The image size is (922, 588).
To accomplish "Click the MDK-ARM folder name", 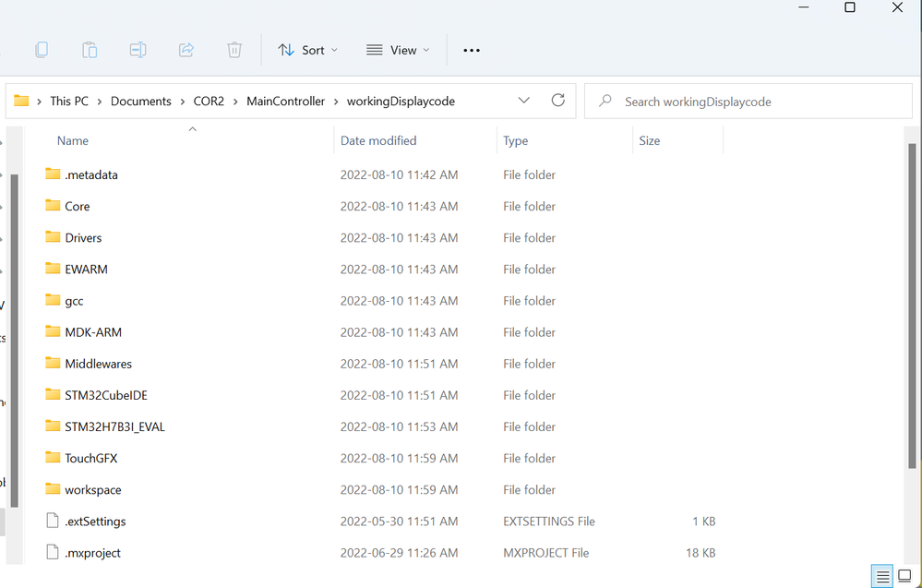I will click(x=93, y=332).
